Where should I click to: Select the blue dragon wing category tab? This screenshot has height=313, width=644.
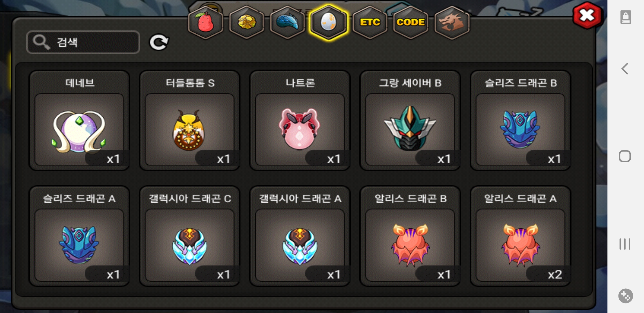coord(287,22)
